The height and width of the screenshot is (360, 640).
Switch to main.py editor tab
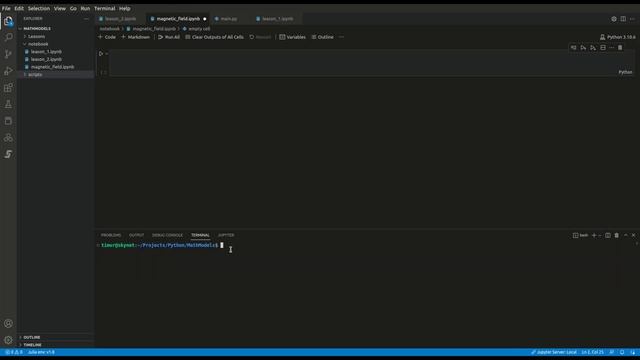pos(229,19)
